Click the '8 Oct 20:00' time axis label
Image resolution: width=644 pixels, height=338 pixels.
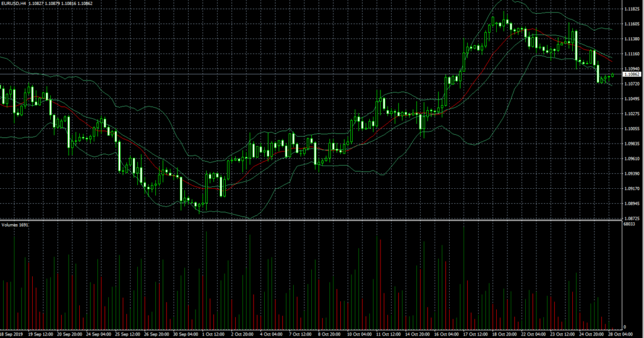tap(330, 334)
